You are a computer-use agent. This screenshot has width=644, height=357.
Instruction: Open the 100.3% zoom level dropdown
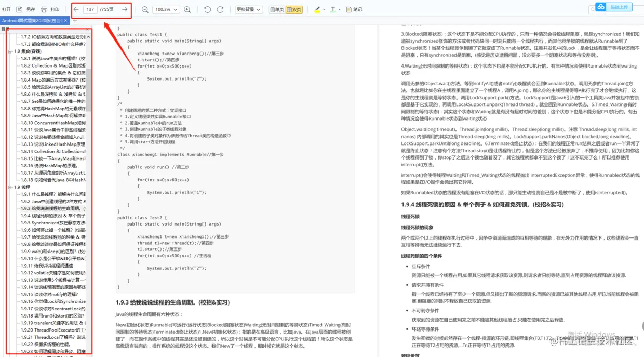click(x=166, y=9)
